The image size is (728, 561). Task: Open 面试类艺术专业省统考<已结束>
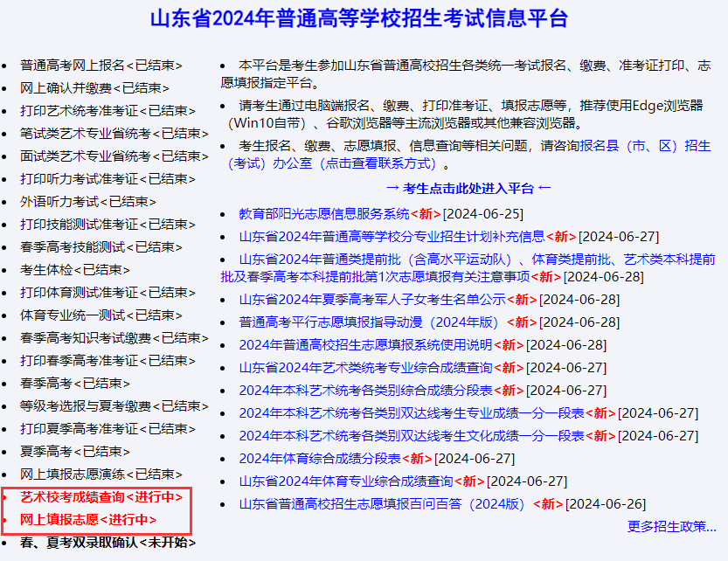click(x=114, y=156)
